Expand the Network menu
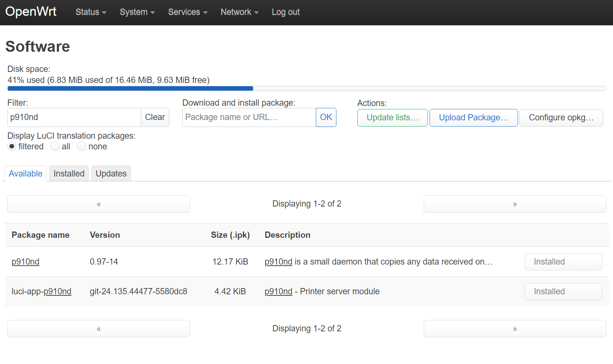 point(240,12)
